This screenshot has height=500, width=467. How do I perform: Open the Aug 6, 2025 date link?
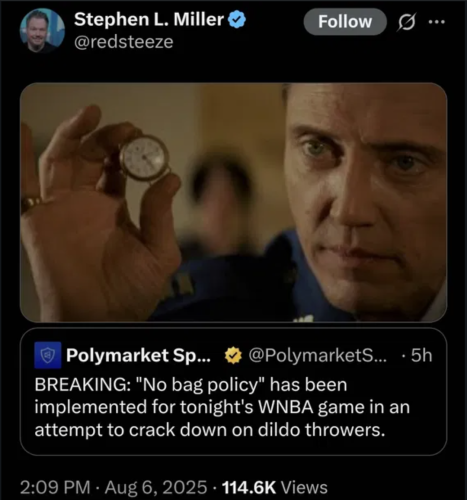[156, 487]
